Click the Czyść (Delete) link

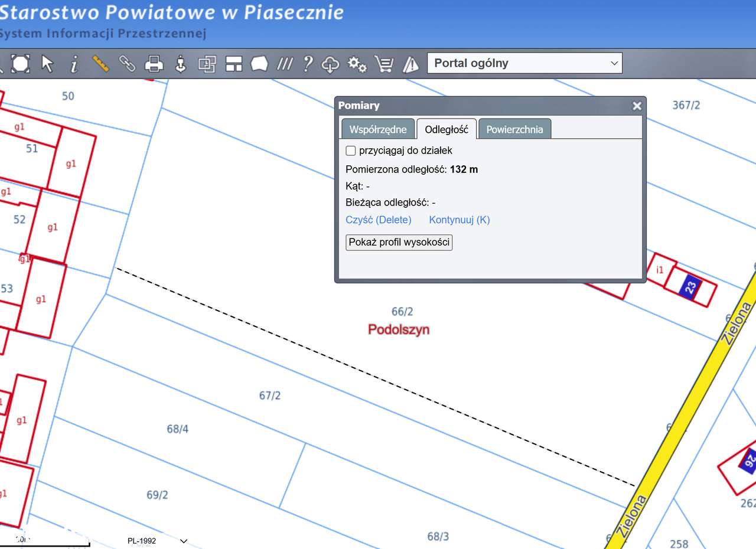coord(379,220)
